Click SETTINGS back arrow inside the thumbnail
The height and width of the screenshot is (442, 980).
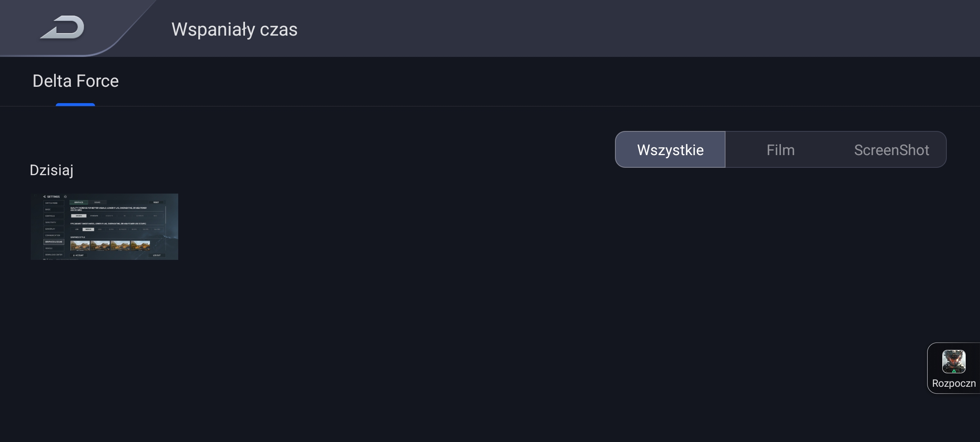coord(44,197)
